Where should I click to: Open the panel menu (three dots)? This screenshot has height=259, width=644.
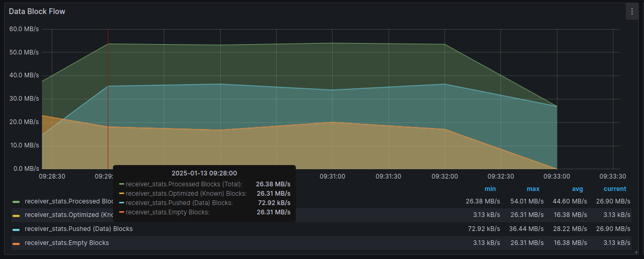tap(632, 11)
